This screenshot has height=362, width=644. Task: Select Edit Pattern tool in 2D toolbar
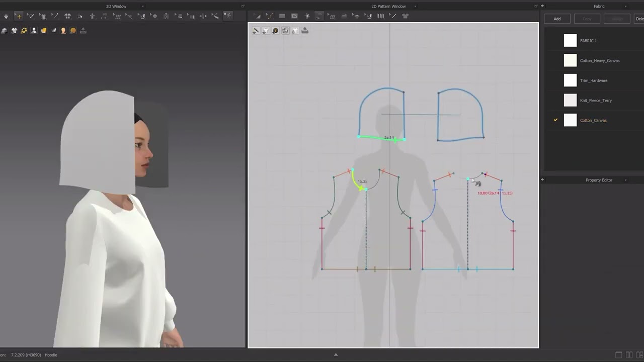258,16
